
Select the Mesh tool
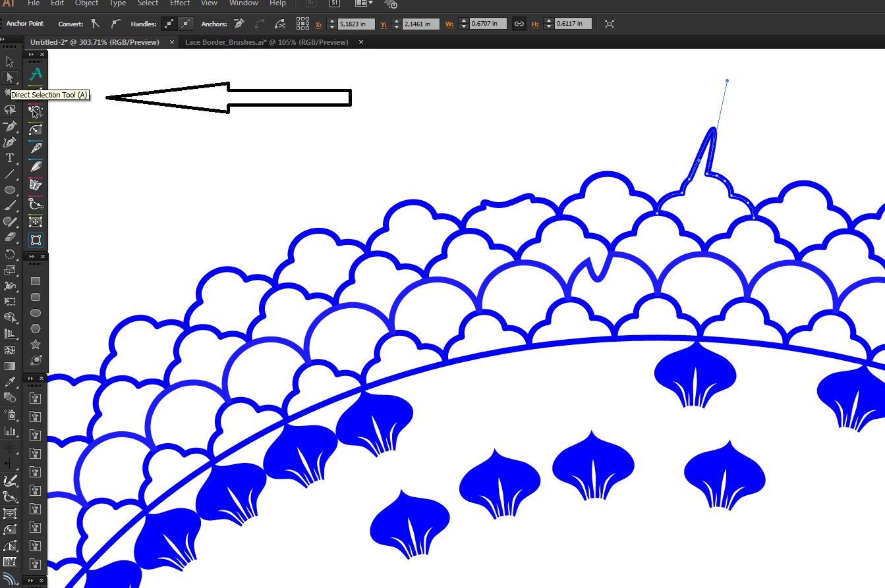click(x=10, y=350)
